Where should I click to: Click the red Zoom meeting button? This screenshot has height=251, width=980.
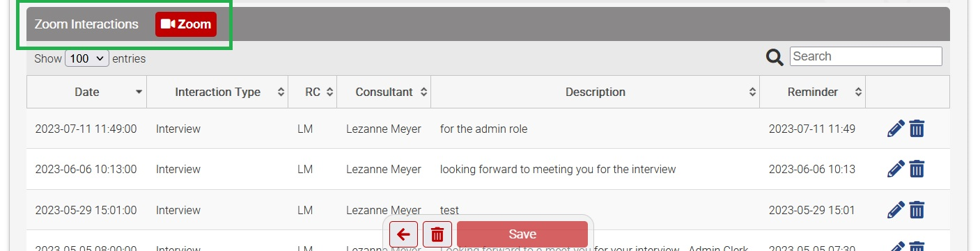(186, 24)
